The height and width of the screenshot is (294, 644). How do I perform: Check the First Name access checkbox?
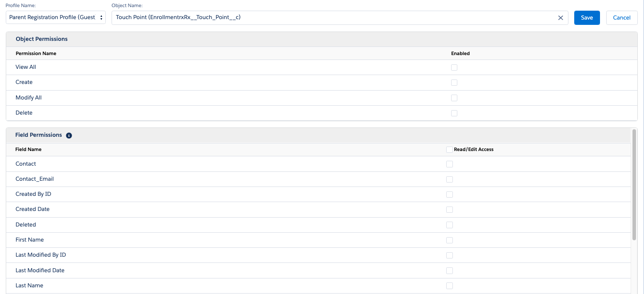pyautogui.click(x=449, y=240)
